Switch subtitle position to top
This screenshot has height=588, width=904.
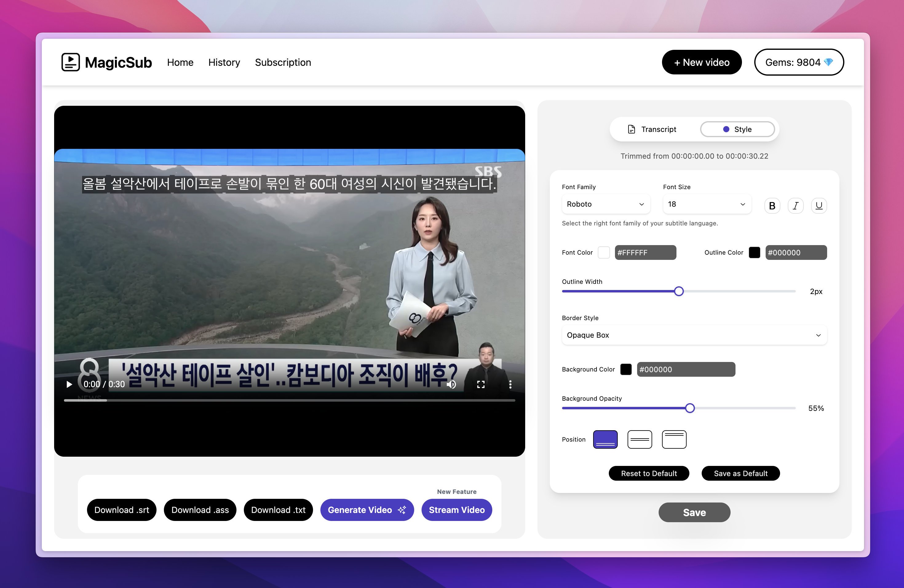click(x=674, y=439)
